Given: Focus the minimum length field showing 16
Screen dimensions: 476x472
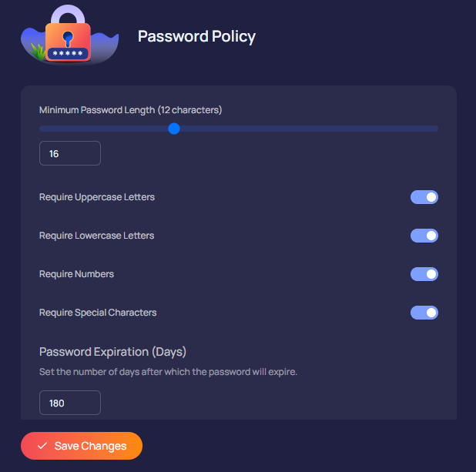Looking at the screenshot, I should 70,153.
